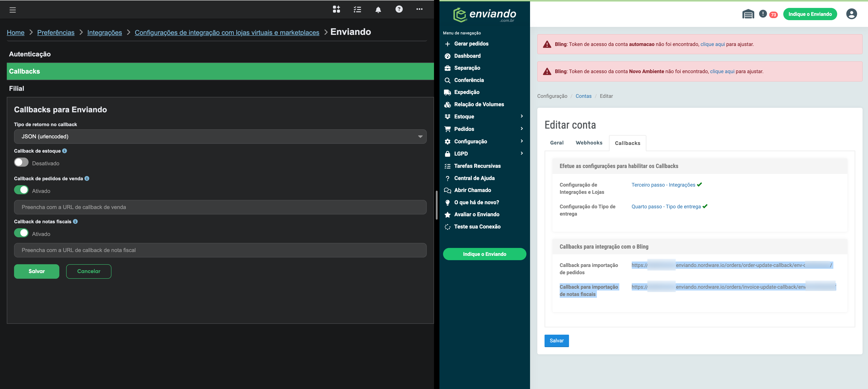This screenshot has width=868, height=389.
Task: Focus the URL de callback de nota fiscal field
Action: click(220, 250)
